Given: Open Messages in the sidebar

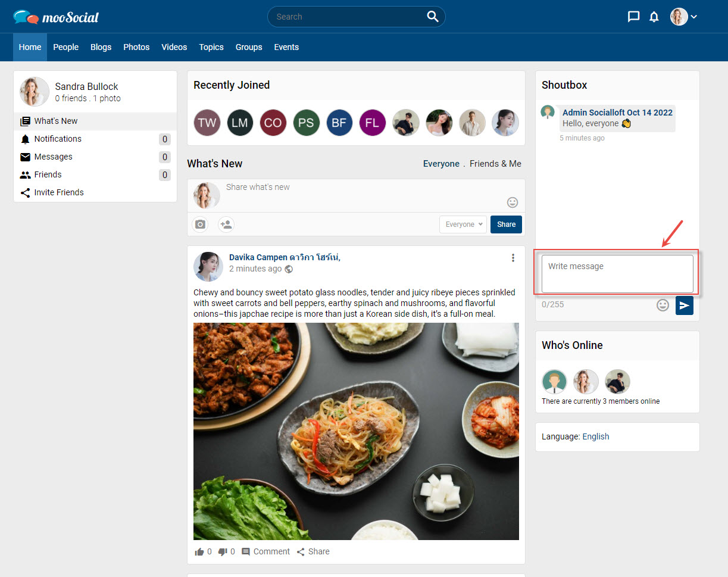Looking at the screenshot, I should 95,157.
